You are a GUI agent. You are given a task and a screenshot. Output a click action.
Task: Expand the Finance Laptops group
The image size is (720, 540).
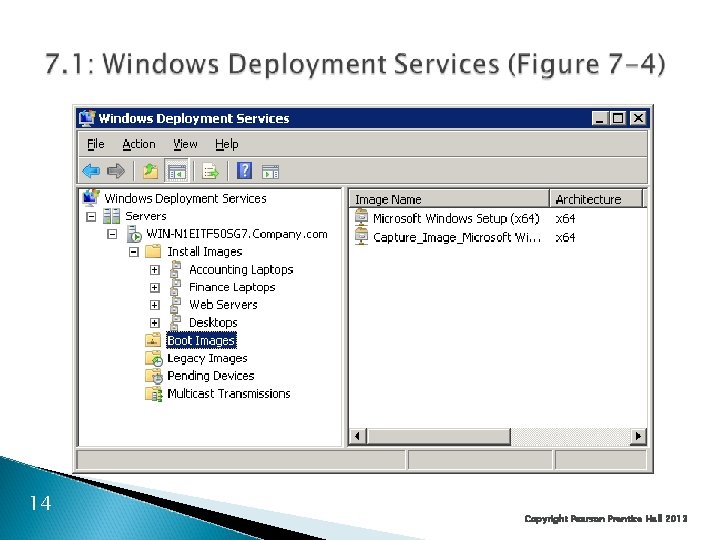point(155,287)
